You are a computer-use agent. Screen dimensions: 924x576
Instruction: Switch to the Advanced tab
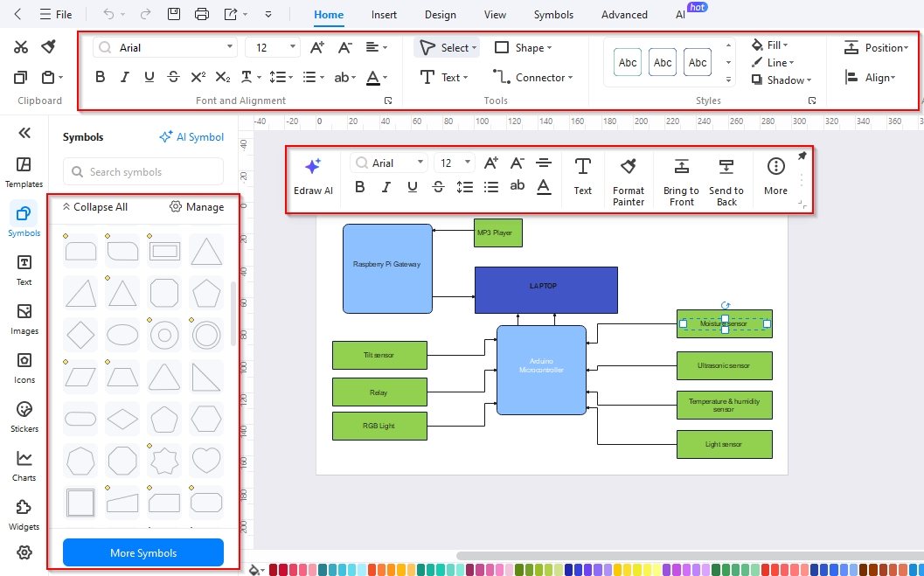[x=624, y=15]
